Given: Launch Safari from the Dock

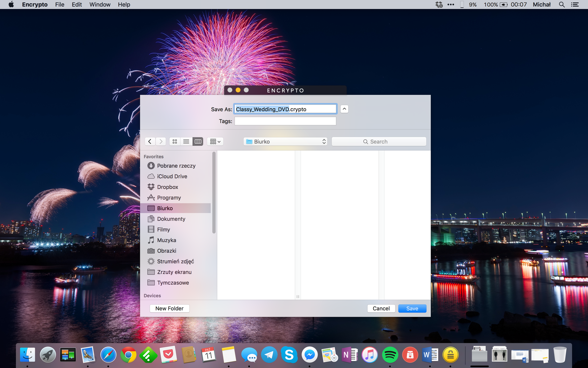Looking at the screenshot, I should tap(108, 355).
